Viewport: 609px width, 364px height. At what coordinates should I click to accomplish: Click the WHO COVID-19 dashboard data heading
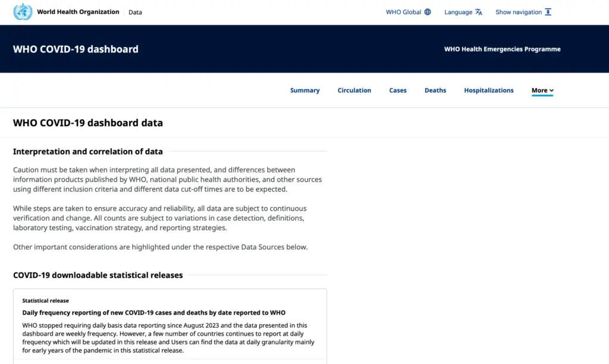pos(88,123)
